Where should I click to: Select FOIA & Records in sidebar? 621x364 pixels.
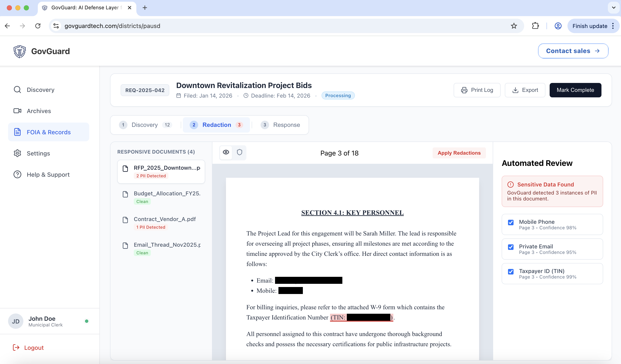coord(49,132)
